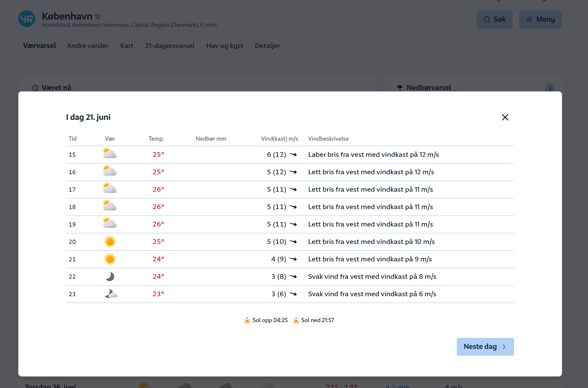This screenshot has width=588, height=388.
Task: Click the temperature 23° for hour 23
Action: [x=158, y=294]
